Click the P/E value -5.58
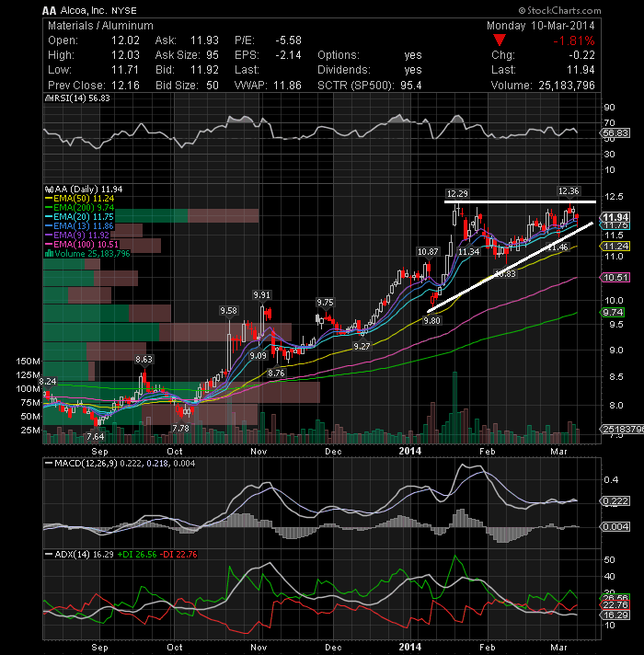The height and width of the screenshot is (655, 644). [x=288, y=40]
